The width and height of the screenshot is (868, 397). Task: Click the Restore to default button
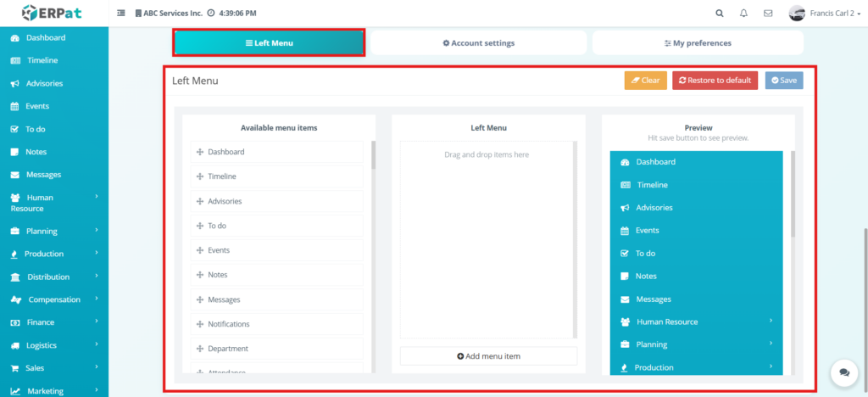pyautogui.click(x=715, y=81)
